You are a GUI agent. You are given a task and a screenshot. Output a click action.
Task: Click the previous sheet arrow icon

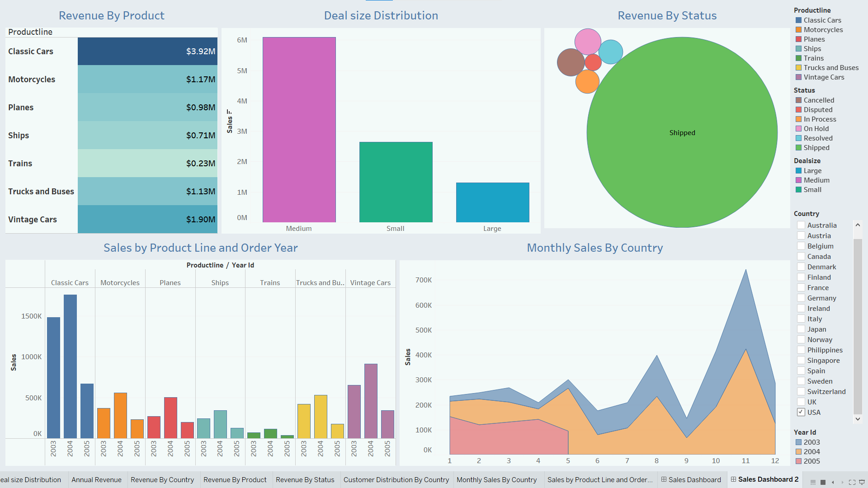pyautogui.click(x=833, y=482)
